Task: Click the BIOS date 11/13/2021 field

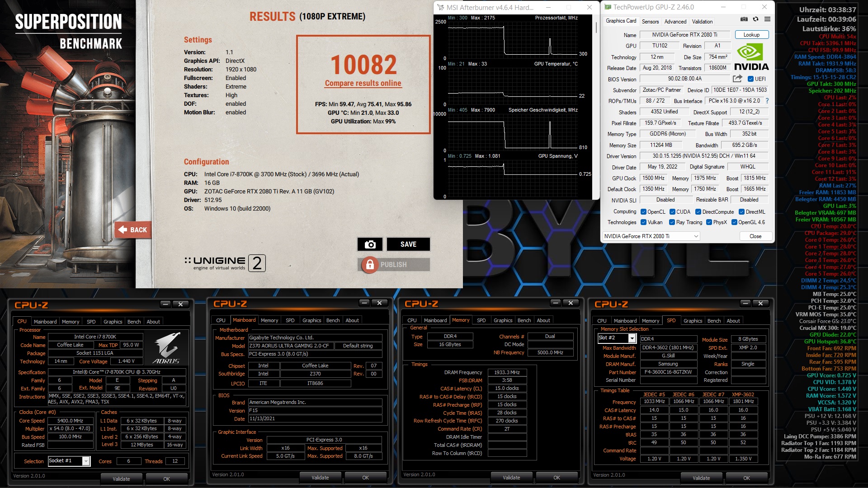Action: (315, 419)
